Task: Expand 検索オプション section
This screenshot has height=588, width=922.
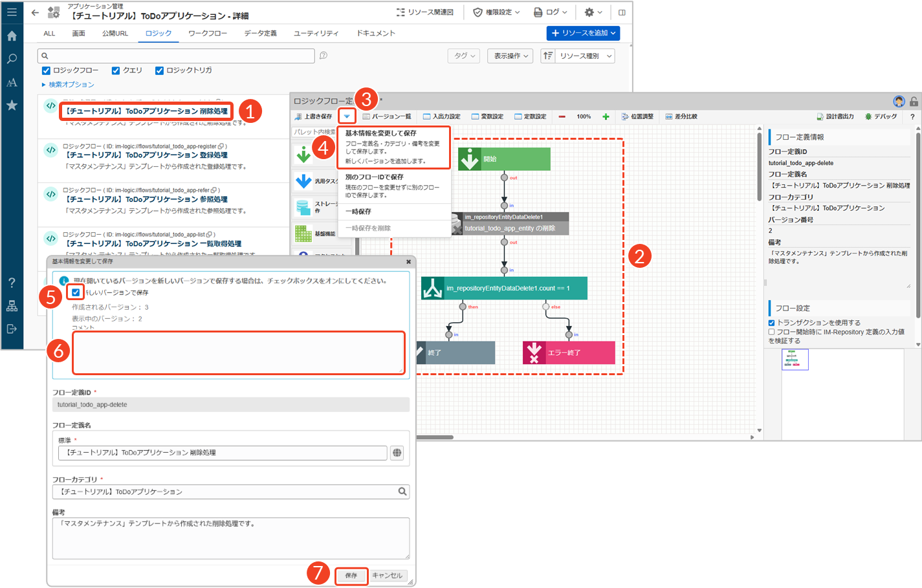Action: click(69, 85)
